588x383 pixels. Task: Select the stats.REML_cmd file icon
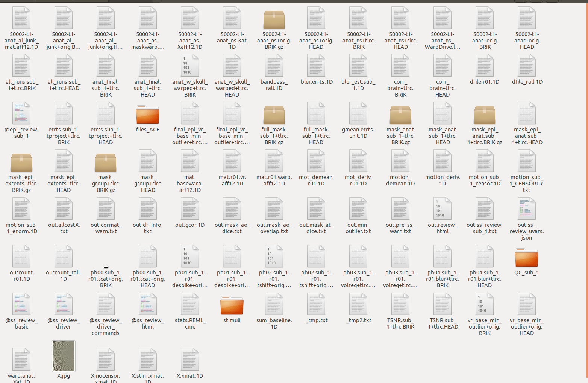pyautogui.click(x=190, y=304)
